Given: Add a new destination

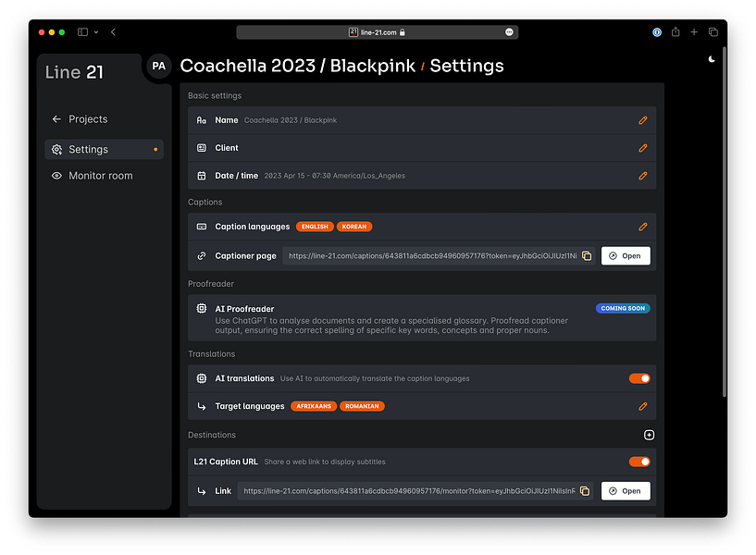Looking at the screenshot, I should pyautogui.click(x=649, y=435).
